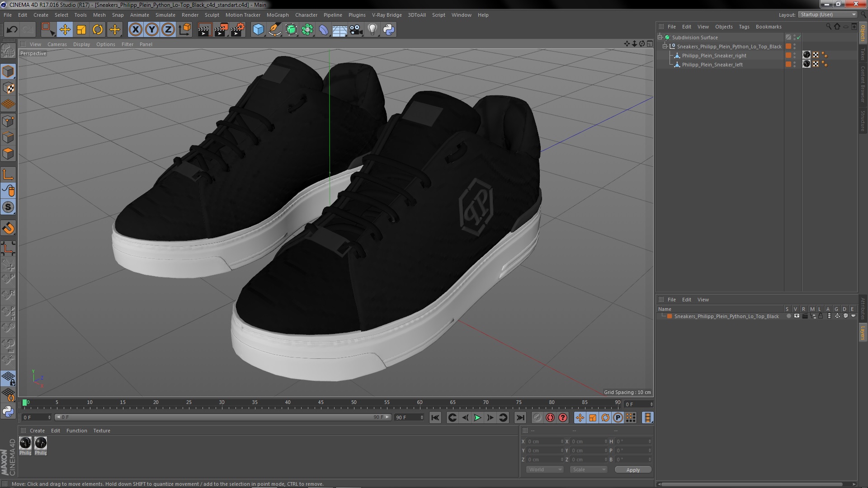
Task: Open the Python icon in toolbar
Action: click(389, 30)
